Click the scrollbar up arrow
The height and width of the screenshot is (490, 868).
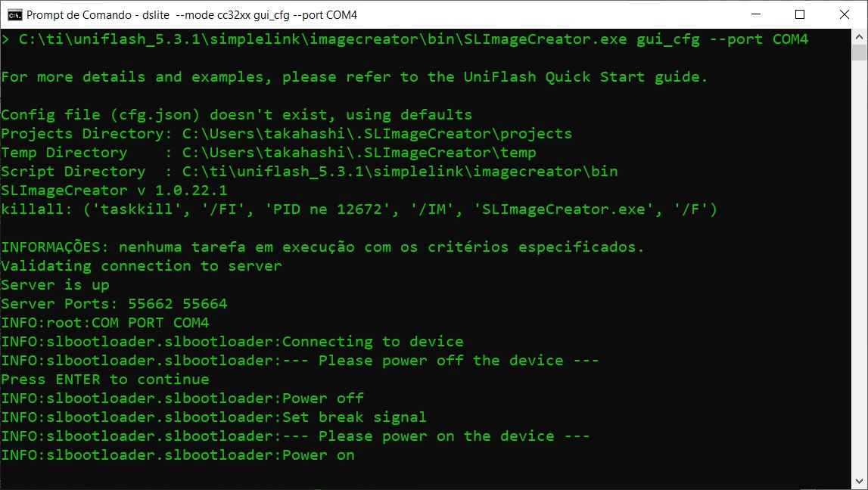tap(859, 37)
